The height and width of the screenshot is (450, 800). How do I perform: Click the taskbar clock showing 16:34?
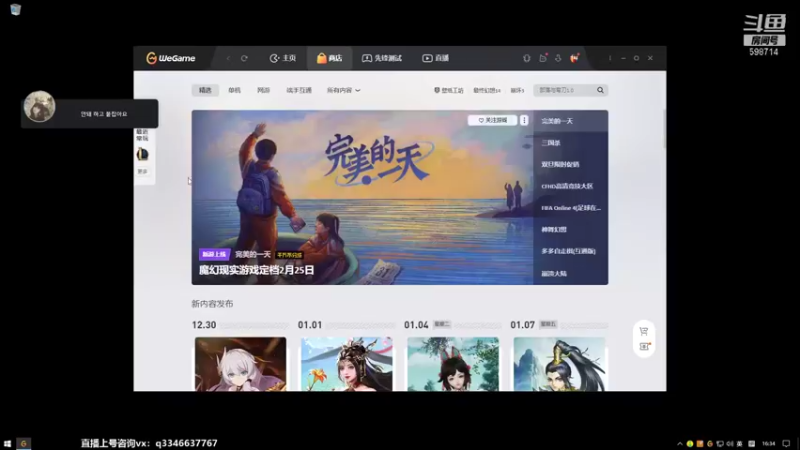[768, 444]
